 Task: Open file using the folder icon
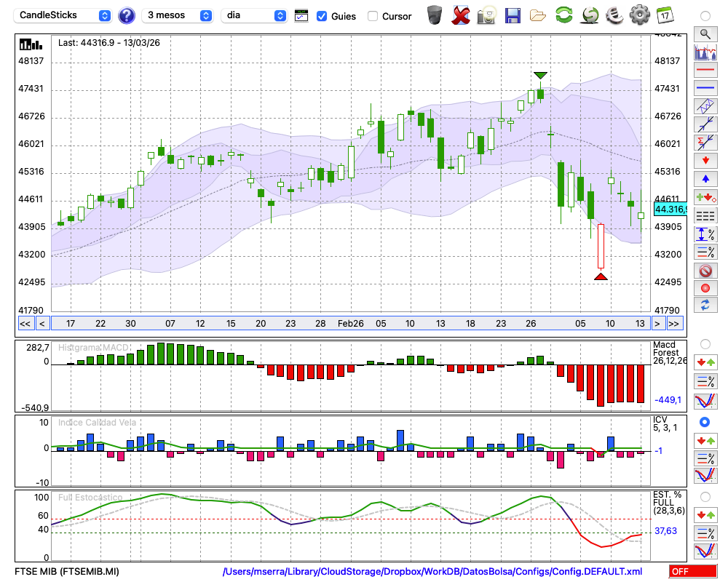coord(538,16)
